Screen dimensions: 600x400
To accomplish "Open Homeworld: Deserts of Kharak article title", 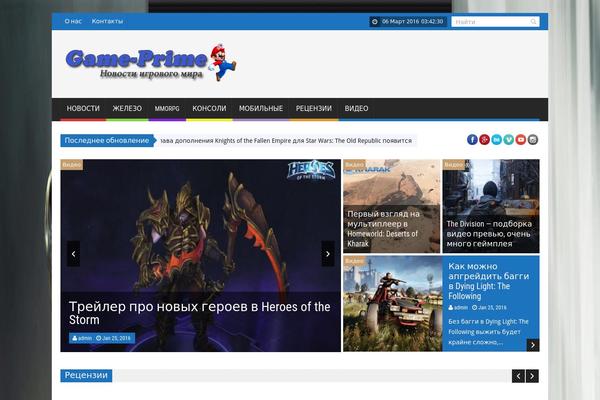I will [x=384, y=229].
